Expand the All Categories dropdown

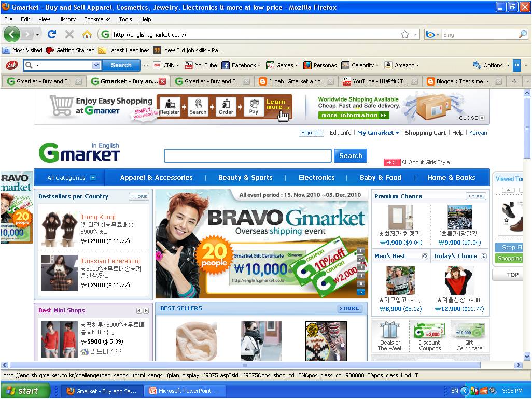69,177
